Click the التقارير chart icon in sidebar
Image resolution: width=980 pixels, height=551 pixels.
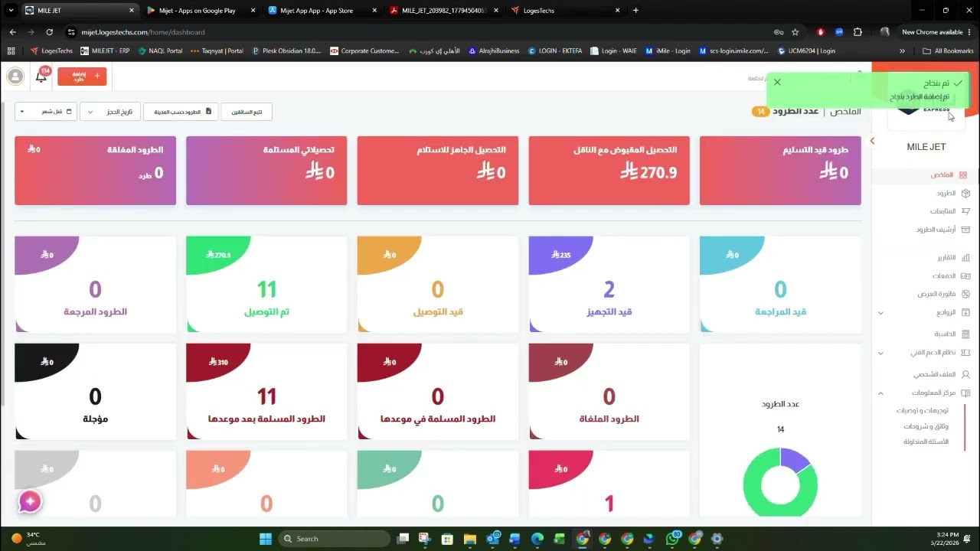click(965, 258)
